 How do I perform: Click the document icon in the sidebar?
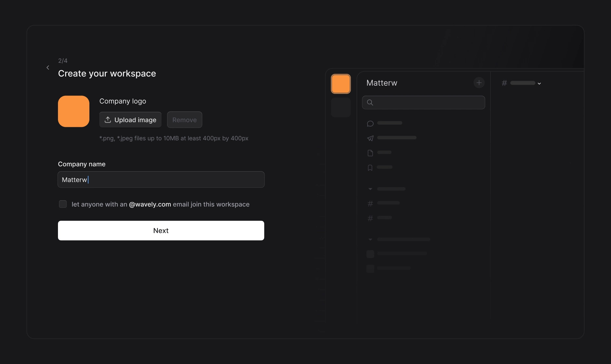coord(370,153)
